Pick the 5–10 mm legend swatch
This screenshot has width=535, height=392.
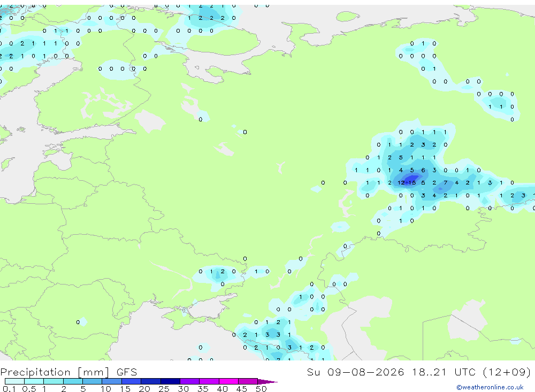point(93,381)
